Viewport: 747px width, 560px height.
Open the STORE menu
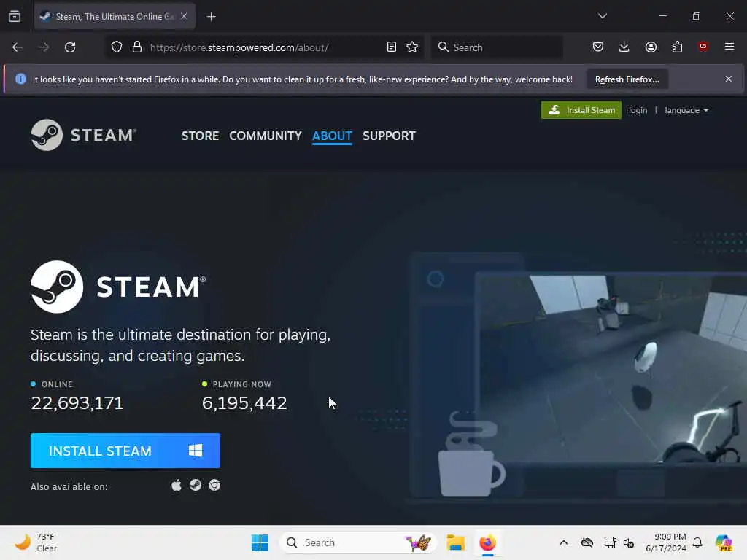coord(200,136)
